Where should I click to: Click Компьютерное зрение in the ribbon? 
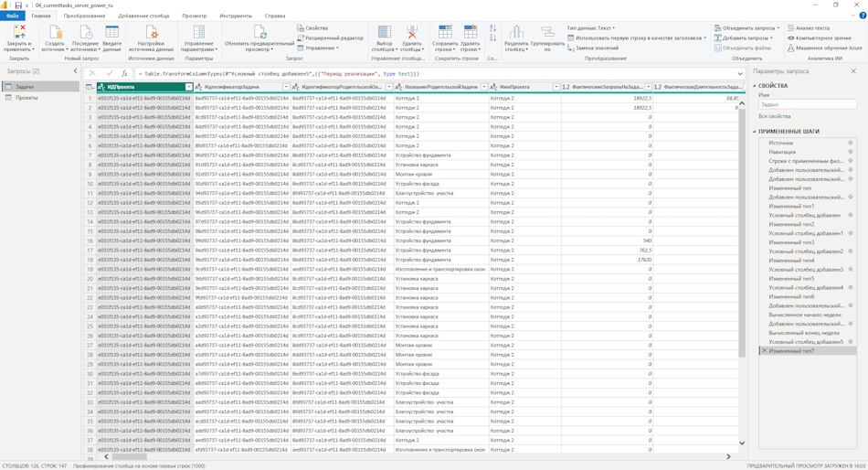[820, 37]
